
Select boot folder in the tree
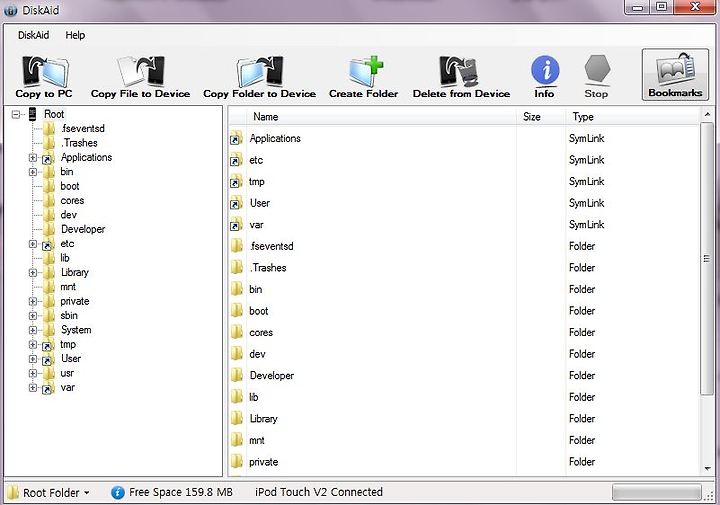pos(70,186)
